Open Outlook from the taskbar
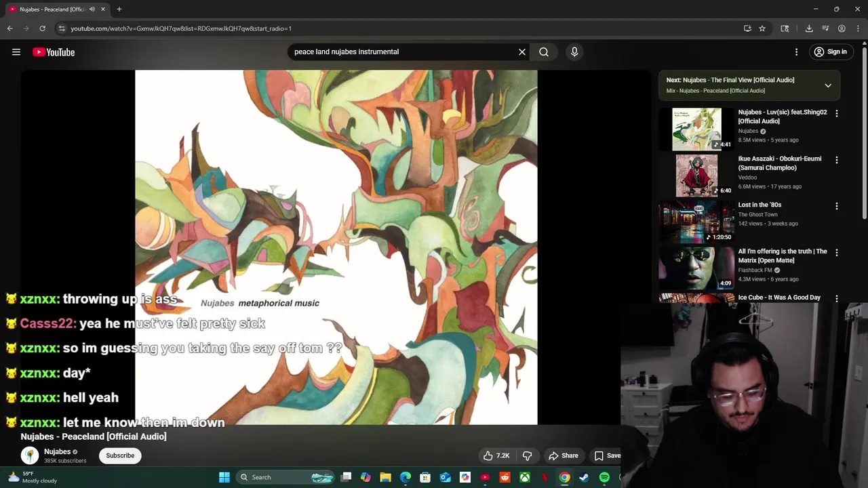 [x=446, y=477]
